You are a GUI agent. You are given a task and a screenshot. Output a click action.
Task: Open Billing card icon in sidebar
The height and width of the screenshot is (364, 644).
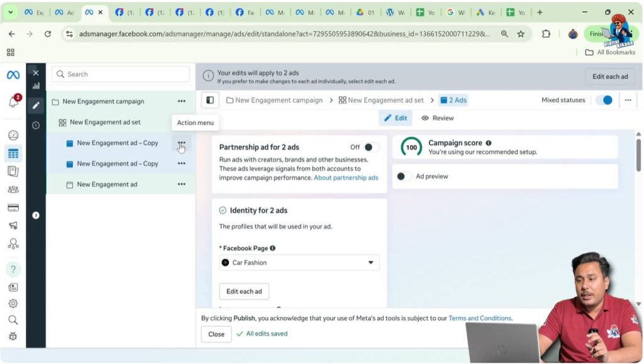(x=13, y=207)
